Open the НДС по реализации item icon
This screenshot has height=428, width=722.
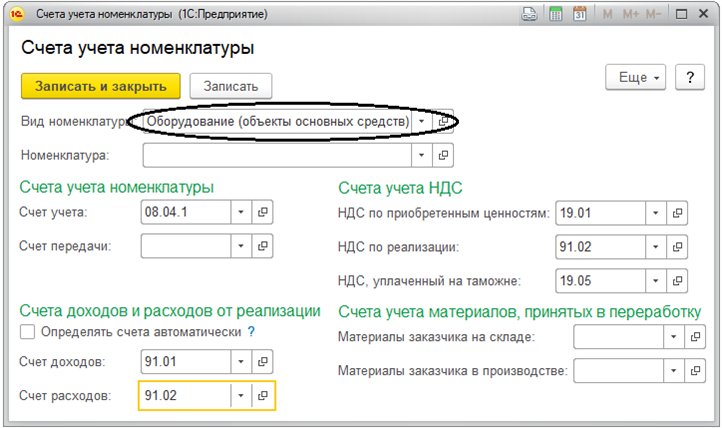tap(677, 247)
